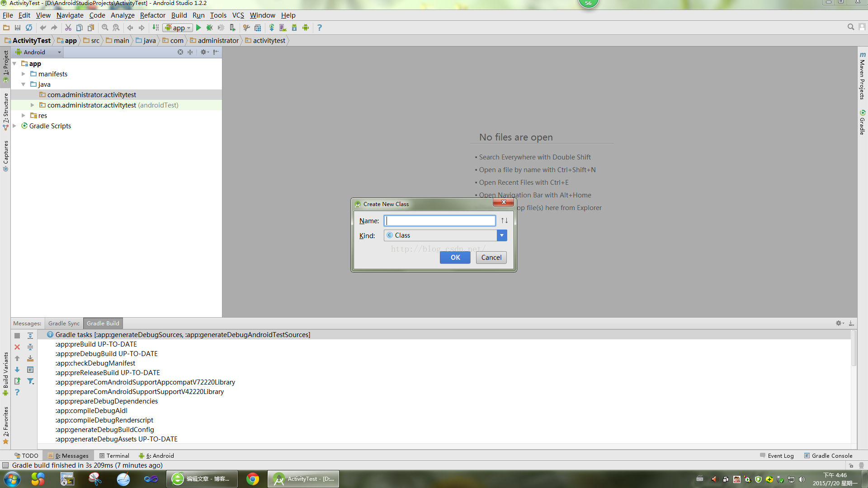Viewport: 868px width, 488px height.
Task: Click the Make Project icon
Action: pyautogui.click(x=156, y=28)
